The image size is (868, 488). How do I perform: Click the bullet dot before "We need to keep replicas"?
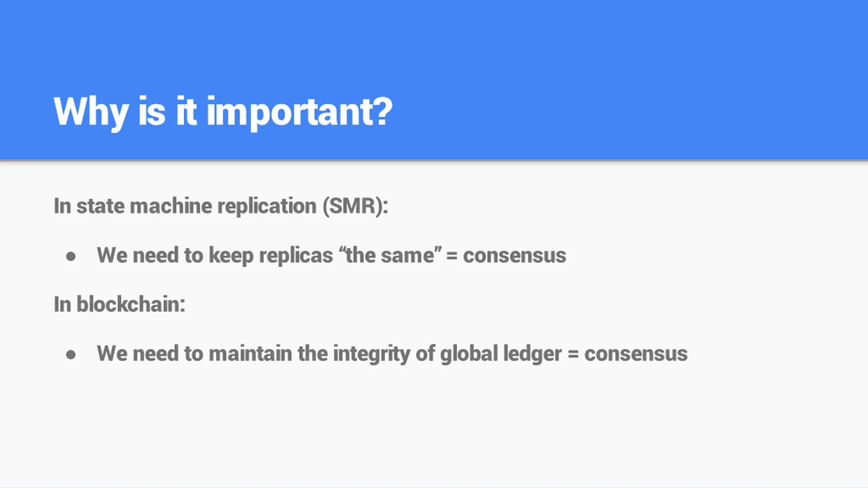coord(71,257)
